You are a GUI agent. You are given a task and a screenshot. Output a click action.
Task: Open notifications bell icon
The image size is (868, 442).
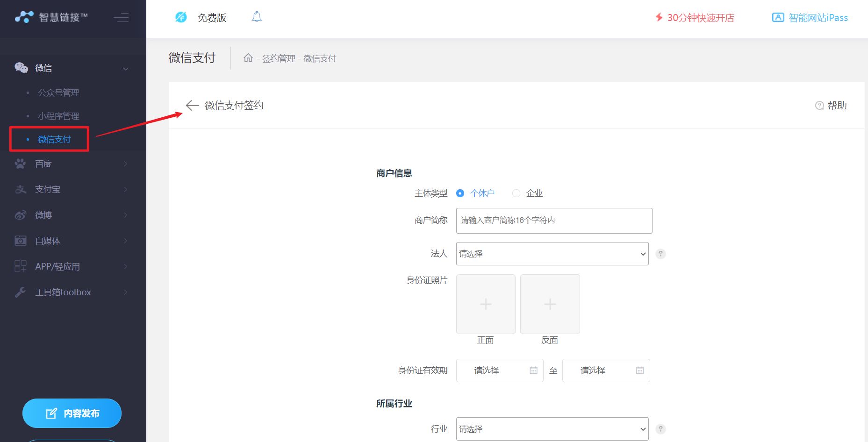pyautogui.click(x=257, y=17)
